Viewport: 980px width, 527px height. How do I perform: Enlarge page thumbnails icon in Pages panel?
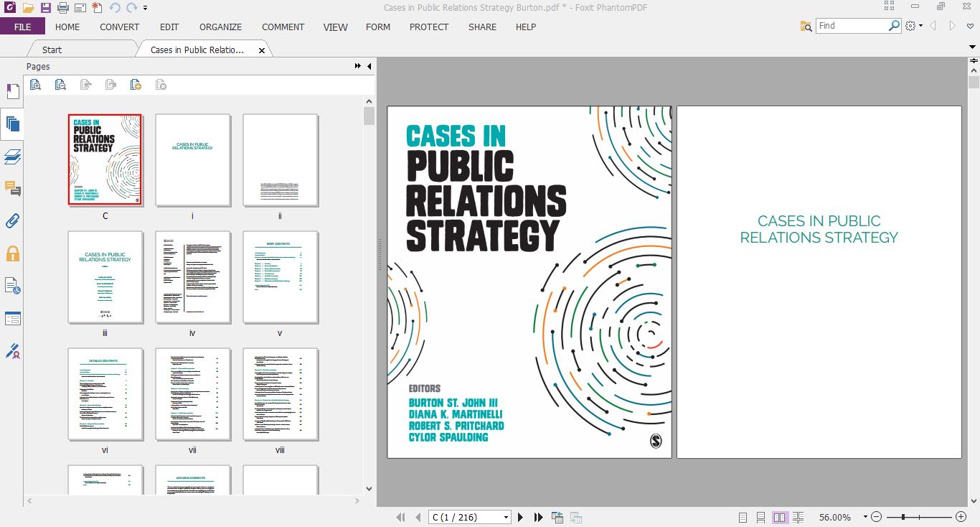[35, 85]
